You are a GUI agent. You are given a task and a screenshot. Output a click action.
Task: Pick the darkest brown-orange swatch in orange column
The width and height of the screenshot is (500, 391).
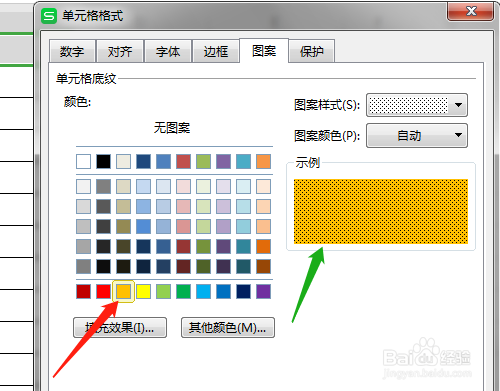(x=263, y=266)
